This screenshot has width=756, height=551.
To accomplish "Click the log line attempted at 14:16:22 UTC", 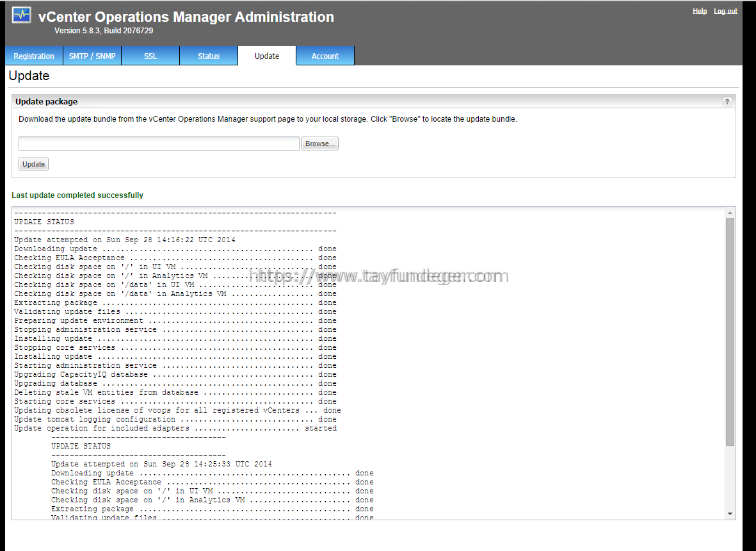I will (x=125, y=240).
